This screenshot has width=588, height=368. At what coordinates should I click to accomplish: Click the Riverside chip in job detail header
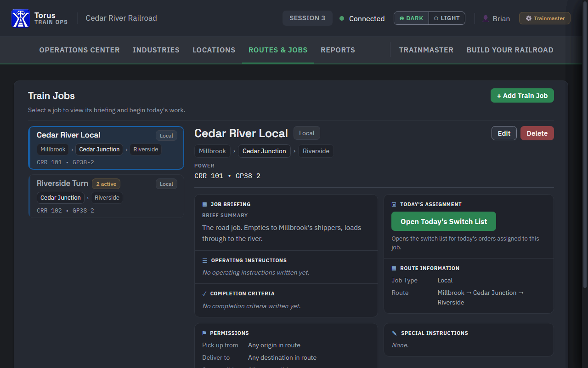tap(316, 151)
